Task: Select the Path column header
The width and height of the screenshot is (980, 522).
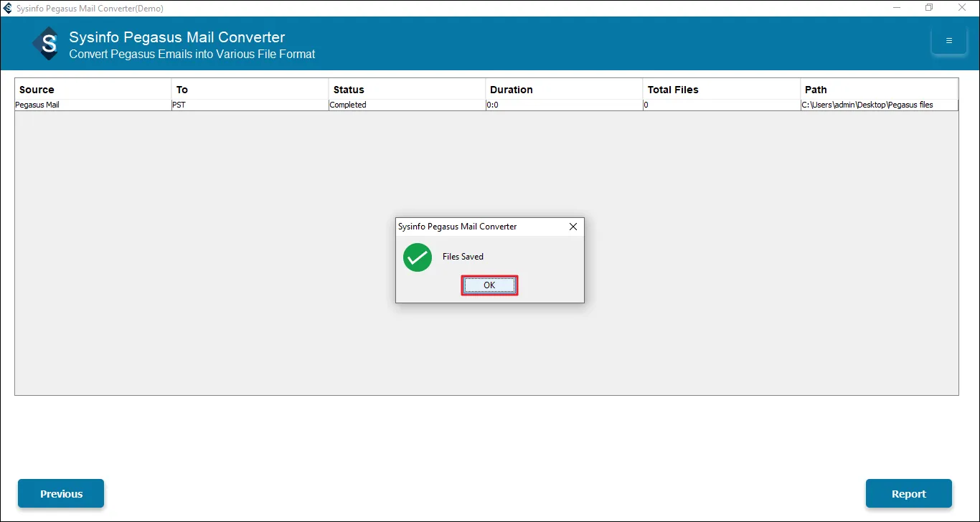Action: tap(879, 90)
